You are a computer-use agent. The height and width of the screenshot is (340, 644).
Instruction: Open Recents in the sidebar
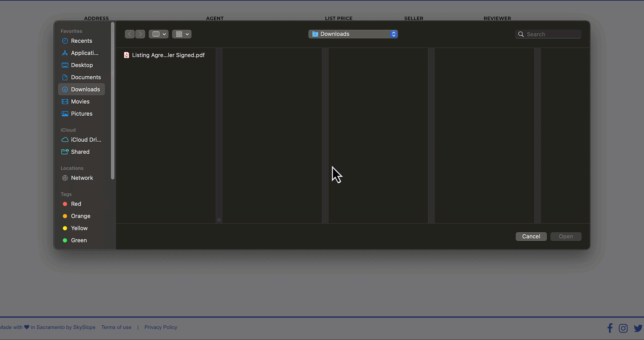point(82,41)
